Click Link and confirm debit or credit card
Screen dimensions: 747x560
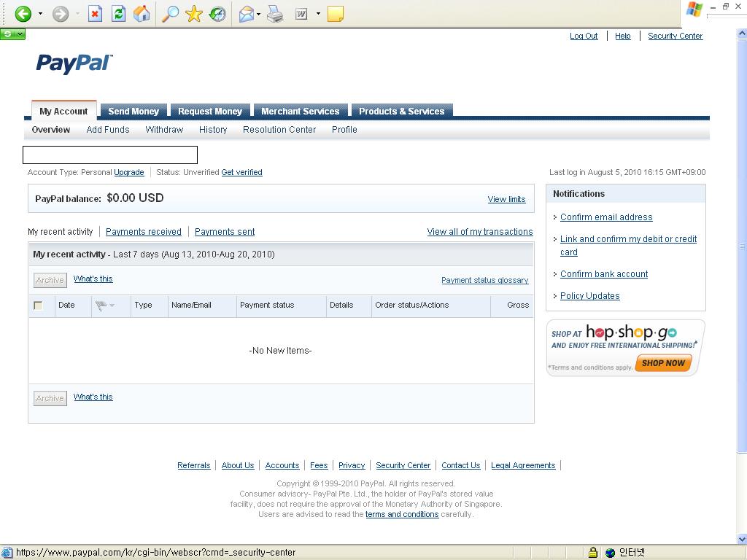[x=628, y=246]
